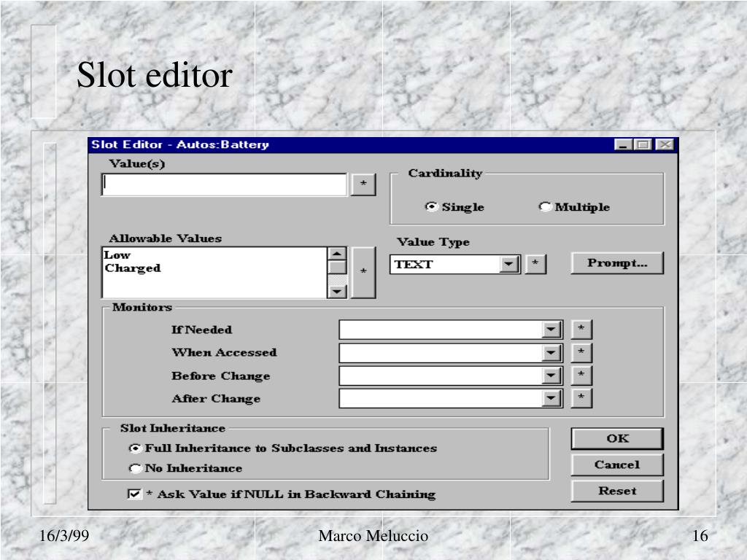Click scroll down arrow in Allowable Values

[337, 292]
